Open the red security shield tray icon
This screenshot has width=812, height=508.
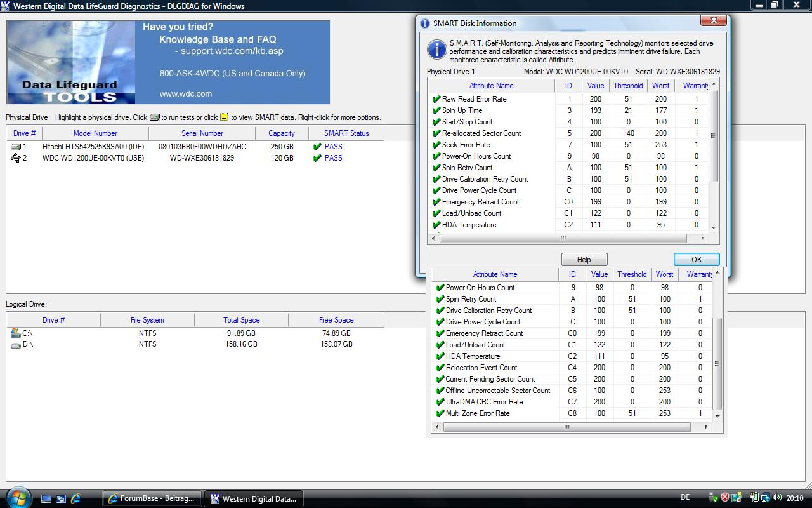tap(725, 498)
